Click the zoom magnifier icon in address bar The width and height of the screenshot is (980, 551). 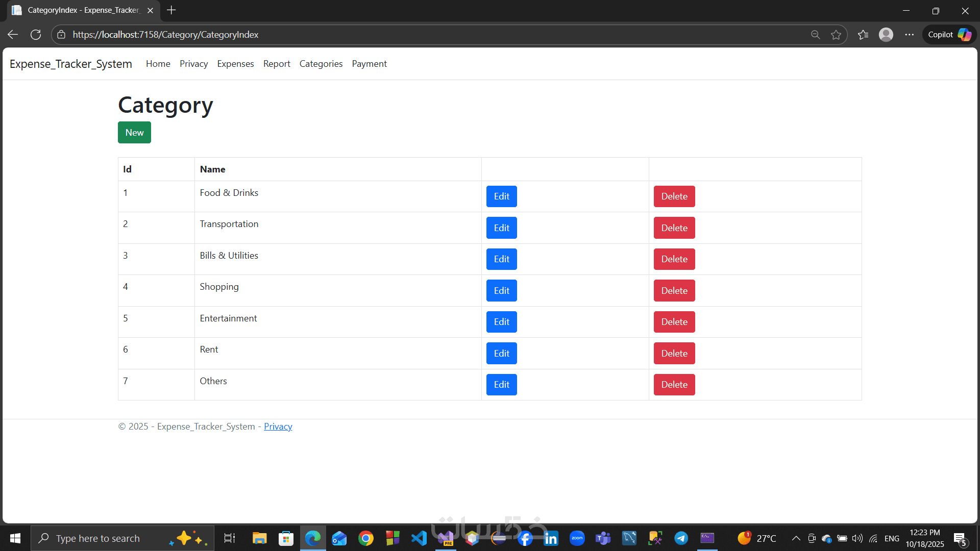tap(815, 35)
